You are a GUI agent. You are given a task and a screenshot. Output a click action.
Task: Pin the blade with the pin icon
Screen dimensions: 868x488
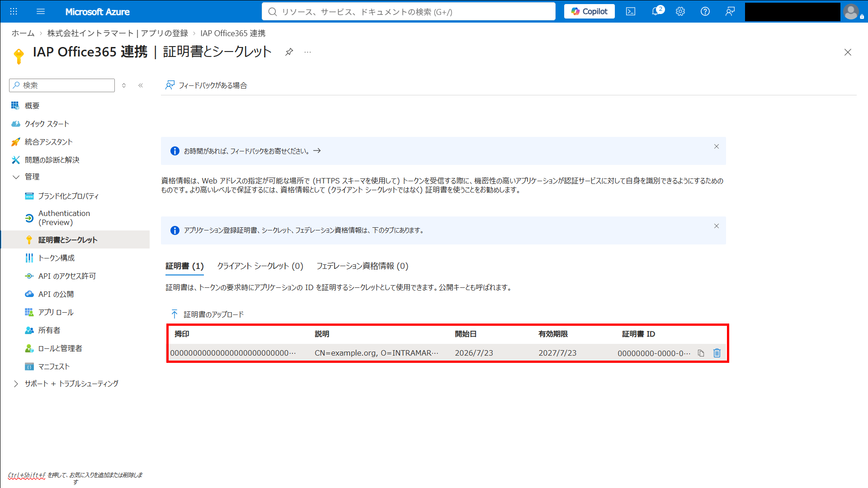289,52
